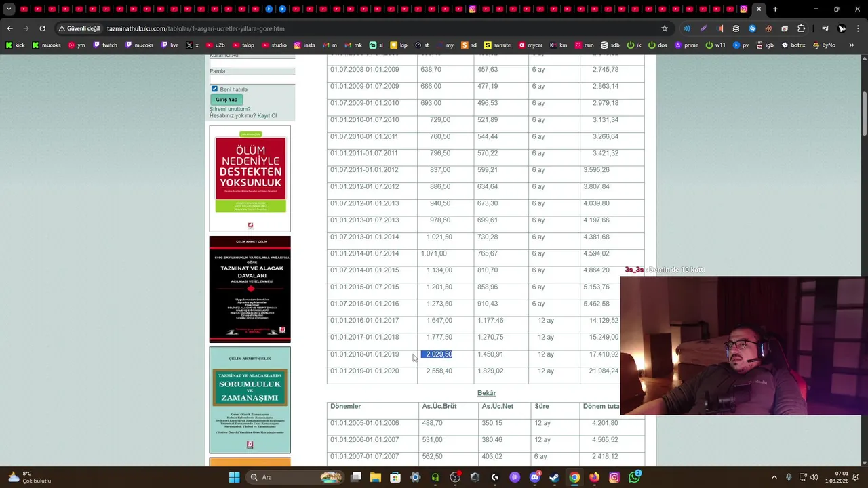
Task: Open the sansite bookmark
Action: (x=496, y=45)
